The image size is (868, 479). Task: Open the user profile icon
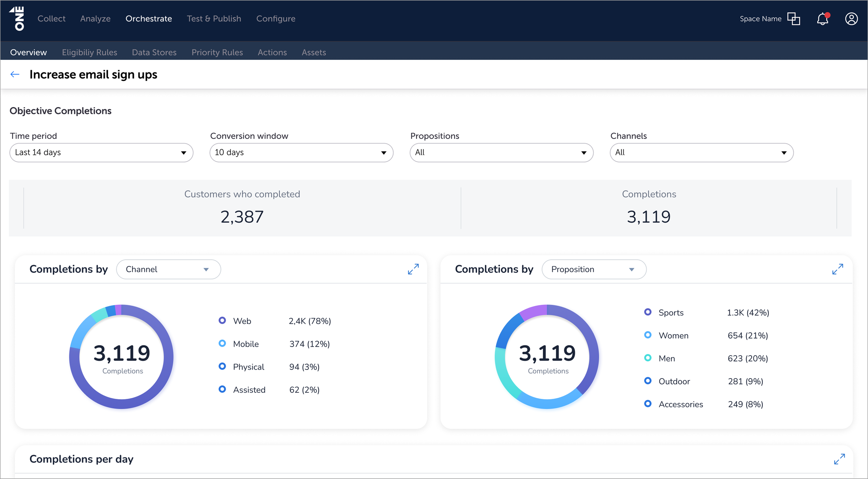[851, 19]
